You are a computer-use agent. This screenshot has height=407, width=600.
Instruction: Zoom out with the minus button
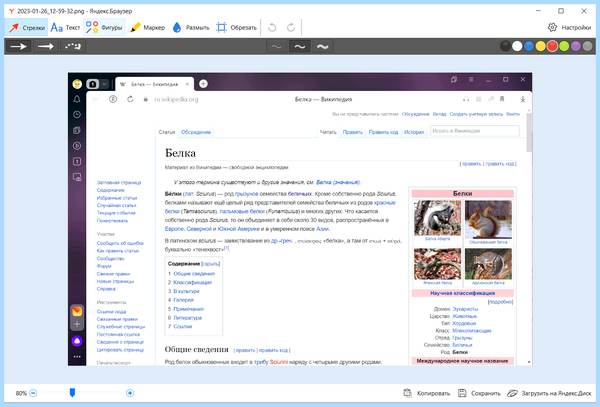point(33,393)
